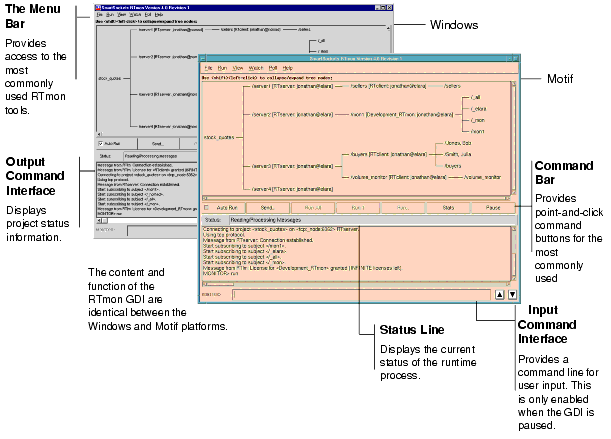
Task: Select the /_mon subject leaf in Motif tree
Action: coord(477,120)
